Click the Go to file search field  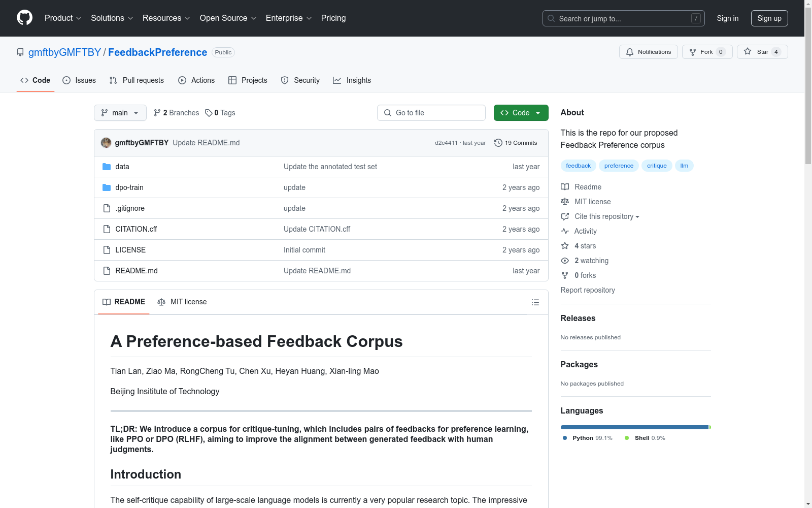pos(431,113)
